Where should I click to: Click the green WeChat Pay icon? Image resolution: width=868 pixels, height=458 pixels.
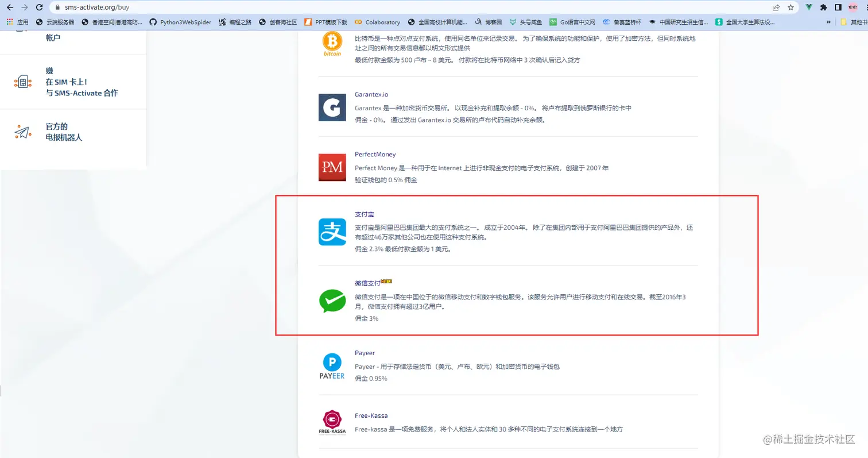point(332,301)
